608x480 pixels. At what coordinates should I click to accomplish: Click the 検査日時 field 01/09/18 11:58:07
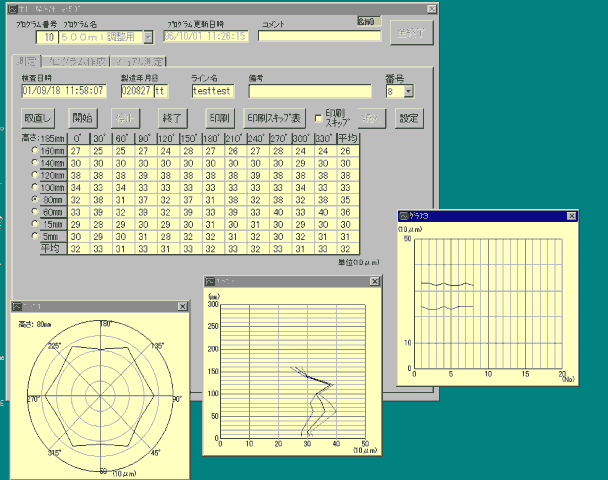64,91
